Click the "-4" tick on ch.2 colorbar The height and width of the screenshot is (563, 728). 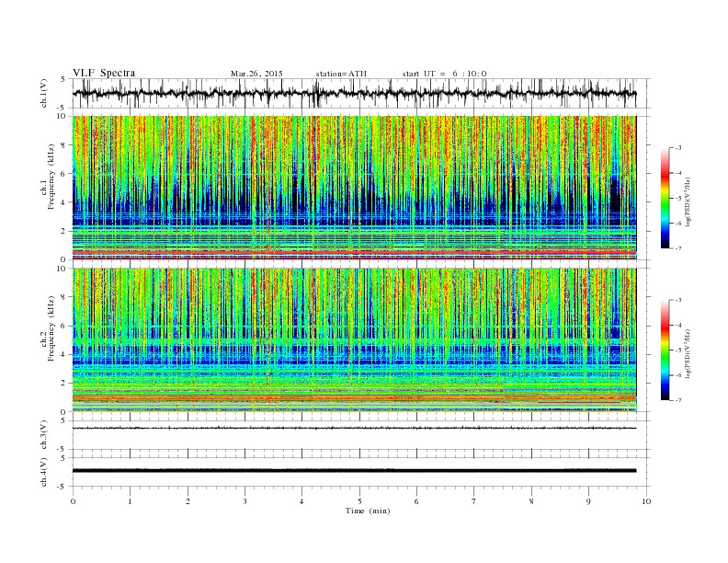(678, 325)
